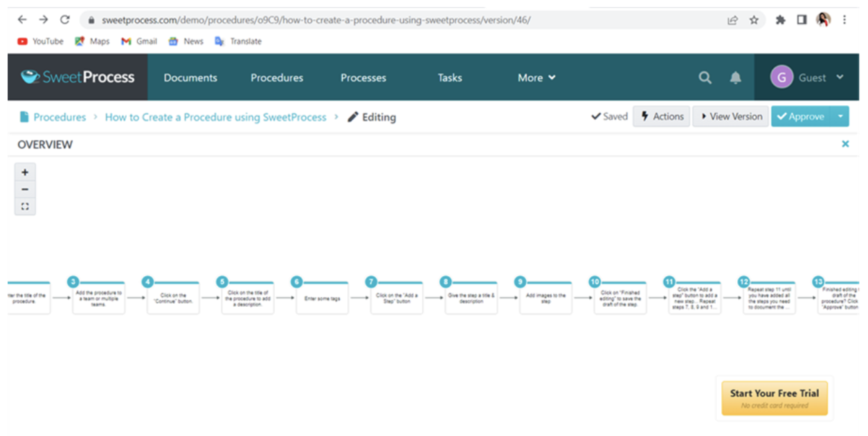Viewport: 868px width, 436px height.
Task: Click the SweetProcess logo
Action: 78,77
